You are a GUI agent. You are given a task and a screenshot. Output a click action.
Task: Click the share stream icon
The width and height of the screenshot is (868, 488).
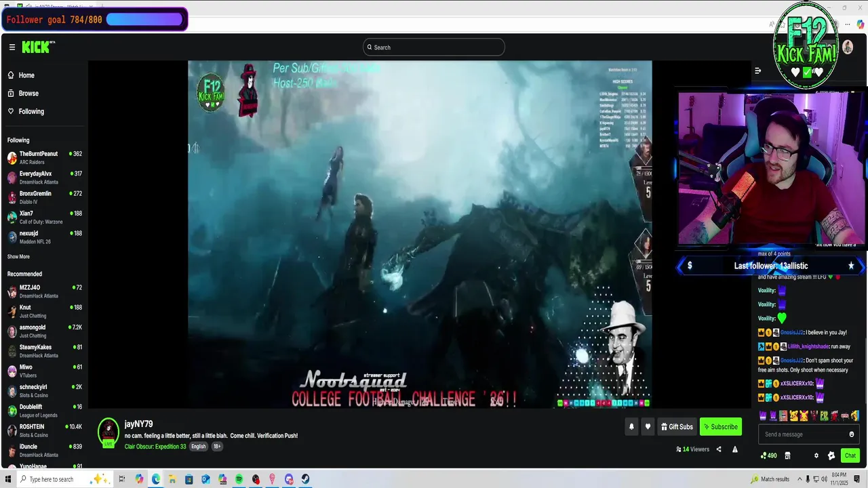[719, 449]
